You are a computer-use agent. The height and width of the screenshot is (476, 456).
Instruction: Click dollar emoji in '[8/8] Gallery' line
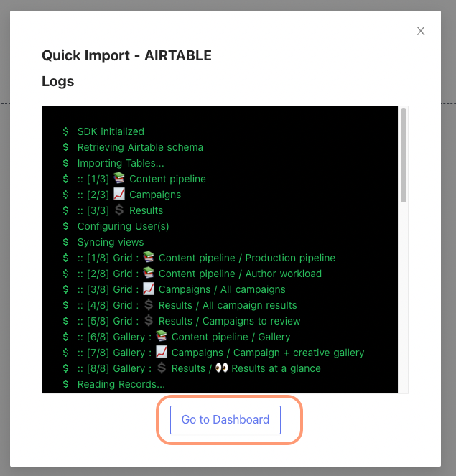tap(162, 368)
